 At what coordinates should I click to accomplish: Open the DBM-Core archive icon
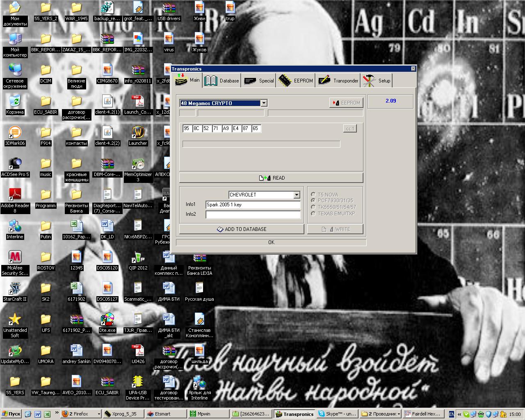107,167
